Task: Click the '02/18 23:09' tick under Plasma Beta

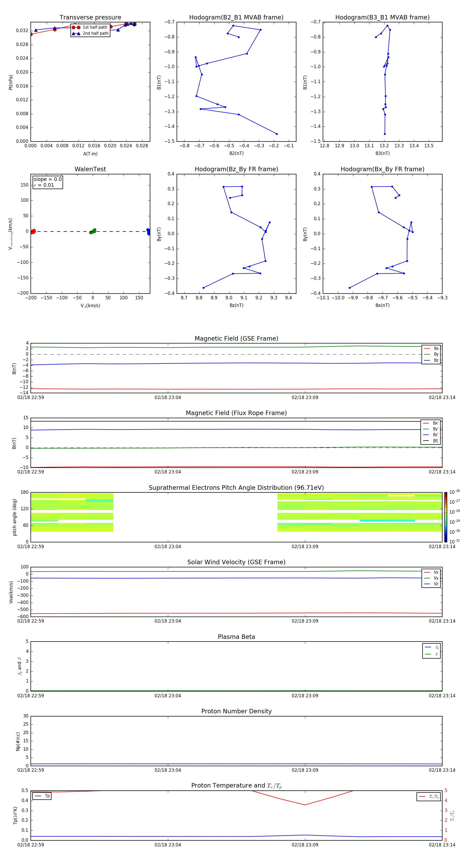Action: (x=305, y=696)
